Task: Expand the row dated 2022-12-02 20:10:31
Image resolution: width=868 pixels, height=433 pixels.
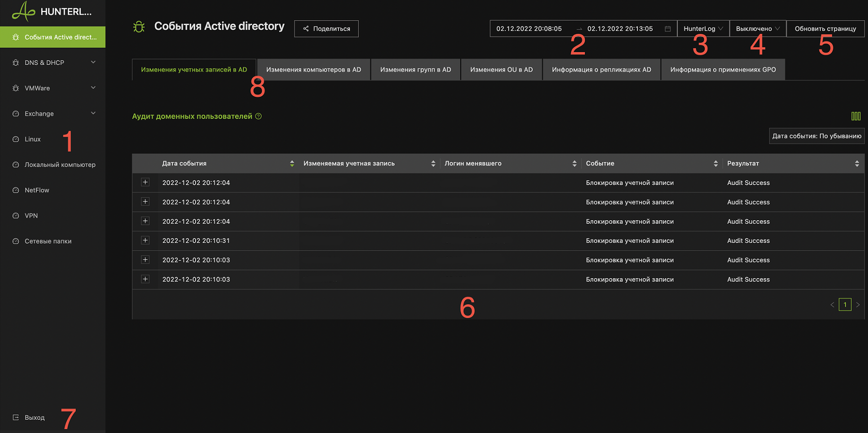Action: pyautogui.click(x=145, y=240)
